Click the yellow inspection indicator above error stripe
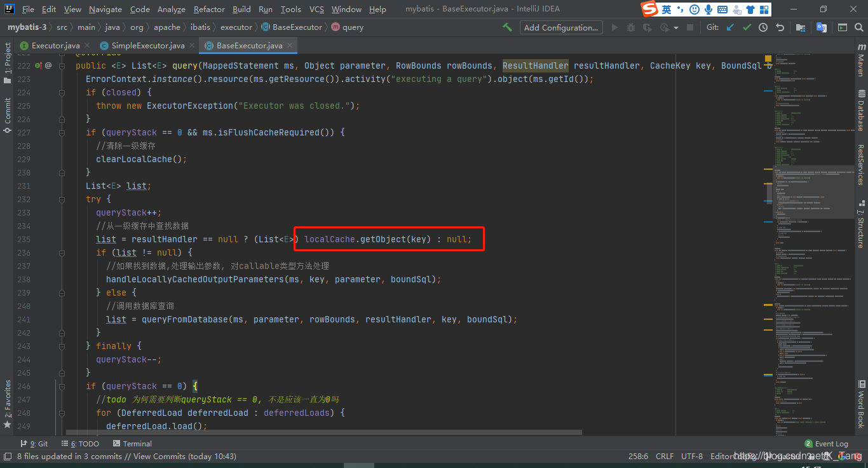Image resolution: width=868 pixels, height=468 pixels. click(x=768, y=58)
